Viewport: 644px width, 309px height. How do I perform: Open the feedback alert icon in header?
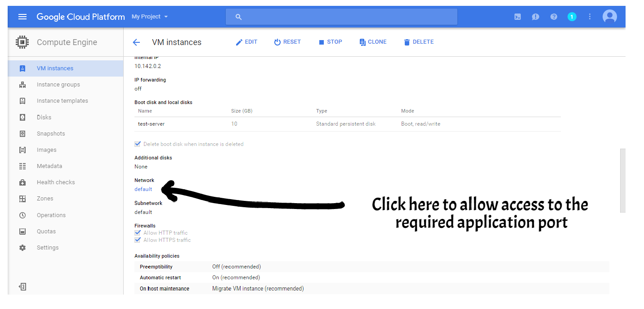(x=535, y=17)
